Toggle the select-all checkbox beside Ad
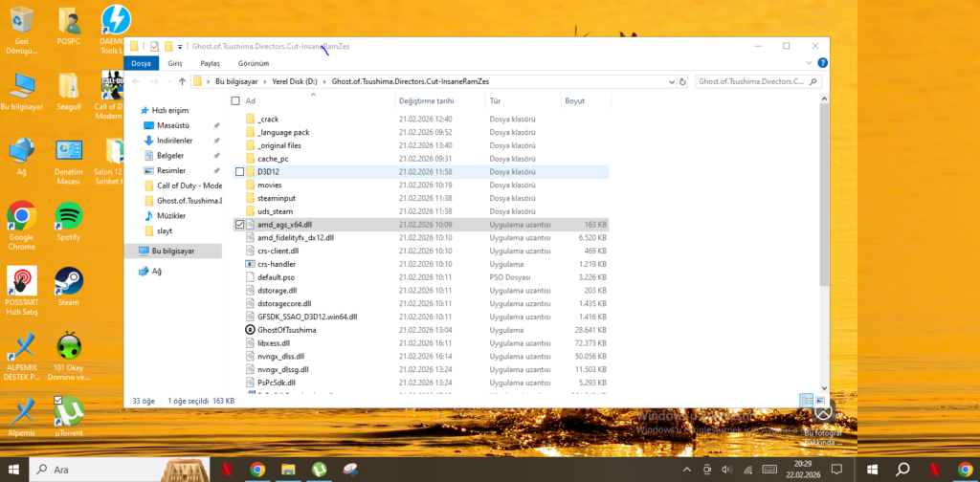 235,100
